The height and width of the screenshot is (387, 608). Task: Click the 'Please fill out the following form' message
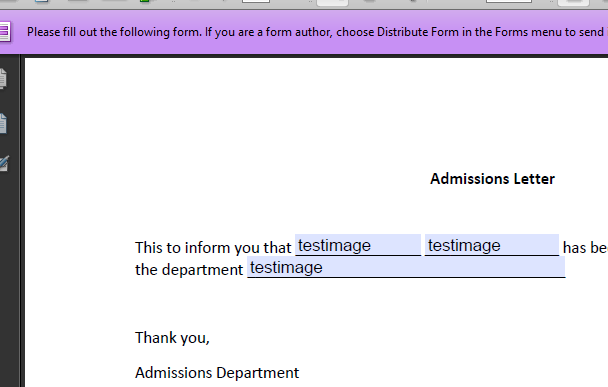(x=114, y=32)
